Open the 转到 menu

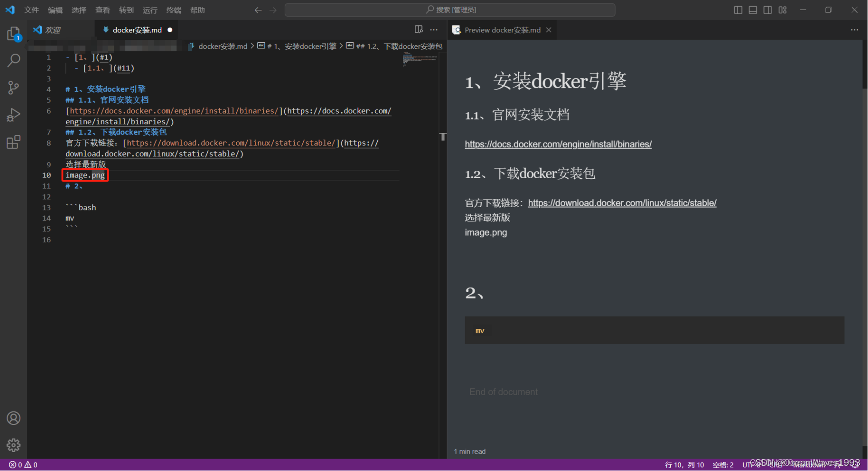pos(126,10)
